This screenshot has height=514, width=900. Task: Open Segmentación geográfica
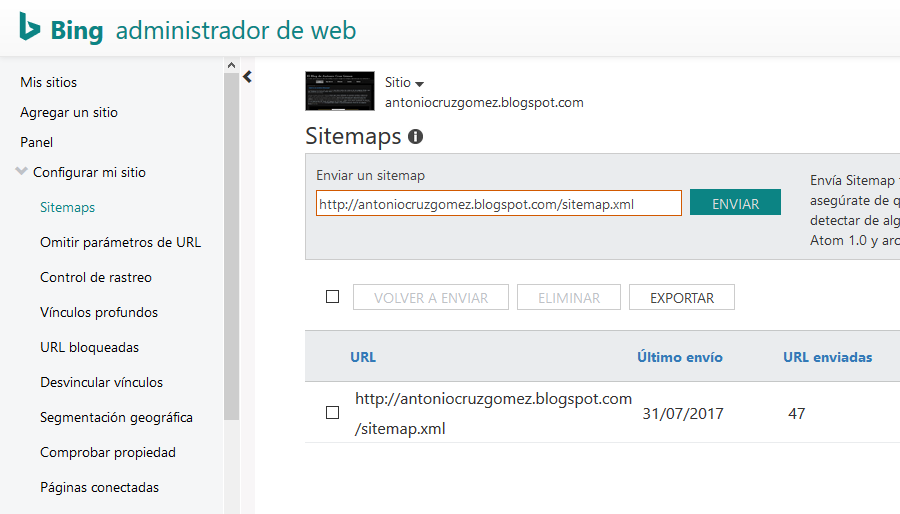click(117, 418)
